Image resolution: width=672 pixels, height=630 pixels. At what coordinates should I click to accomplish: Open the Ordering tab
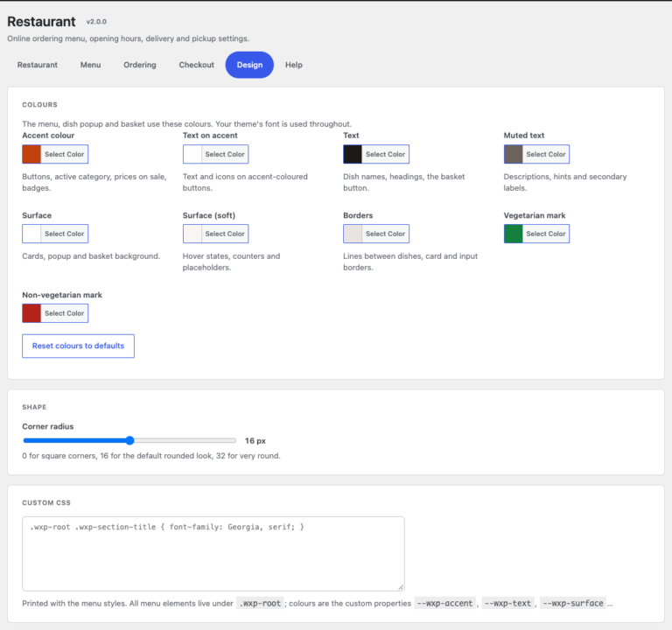(140, 65)
